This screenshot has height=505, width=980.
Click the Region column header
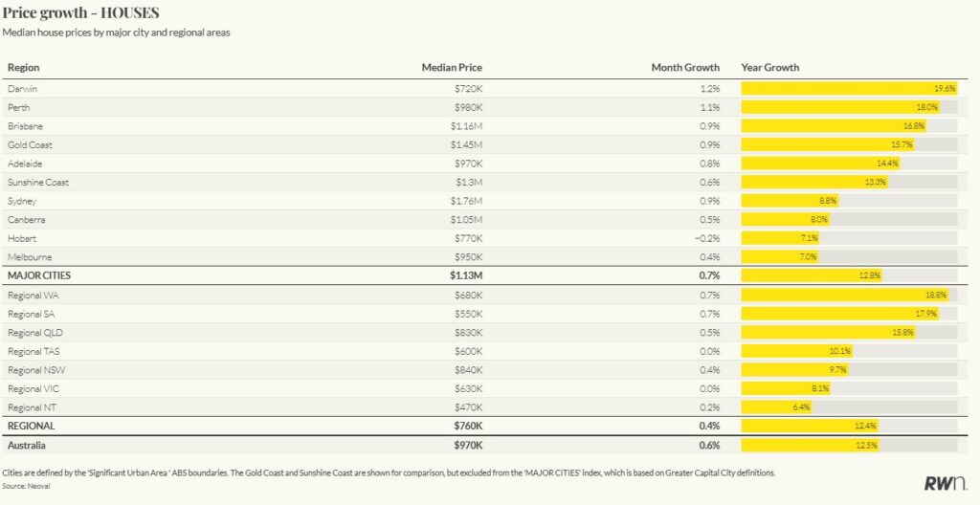point(23,68)
